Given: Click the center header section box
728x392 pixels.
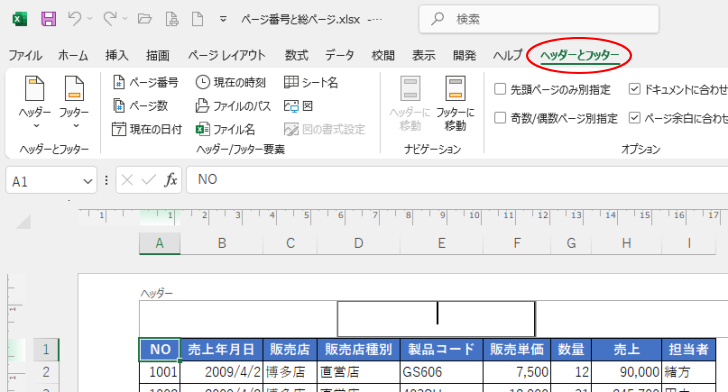Looking at the screenshot, I should point(436,319).
